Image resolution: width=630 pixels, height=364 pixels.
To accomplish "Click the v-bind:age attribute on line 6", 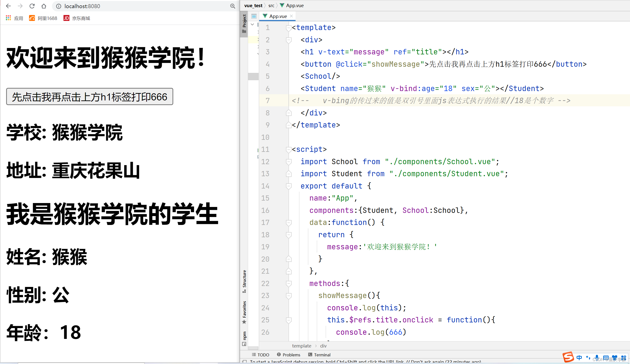I will (x=424, y=89).
